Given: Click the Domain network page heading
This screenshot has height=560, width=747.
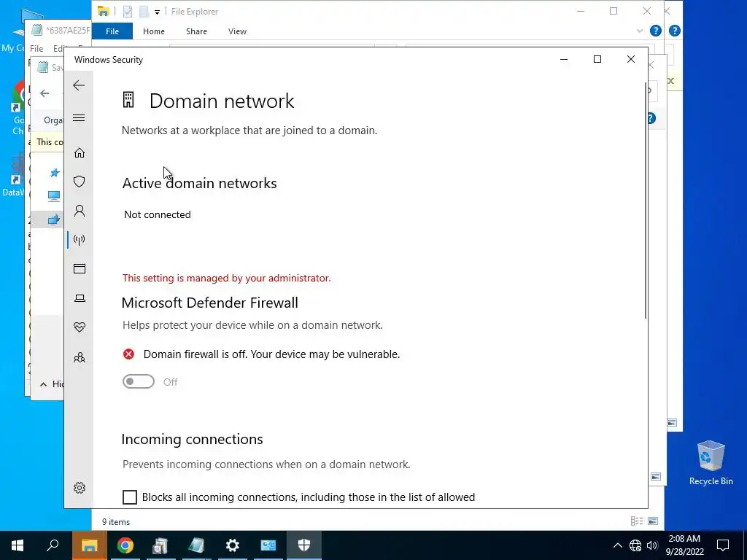Looking at the screenshot, I should pyautogui.click(x=222, y=101).
